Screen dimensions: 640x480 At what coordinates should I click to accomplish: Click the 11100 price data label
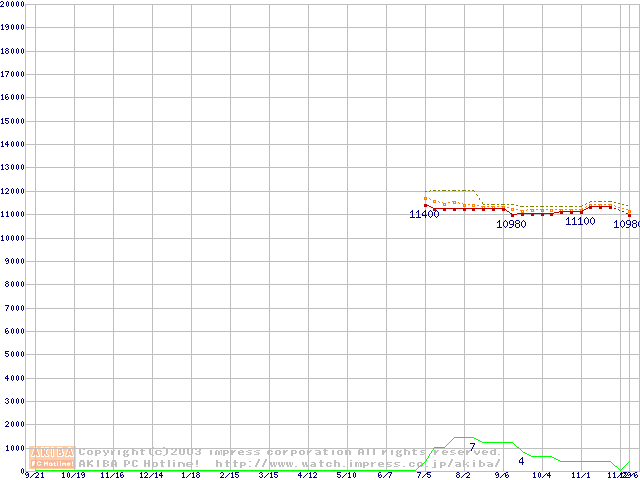(580, 221)
